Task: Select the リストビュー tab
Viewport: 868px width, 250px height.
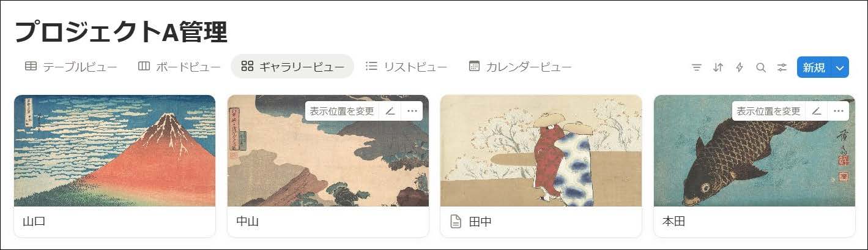Action: pyautogui.click(x=407, y=67)
